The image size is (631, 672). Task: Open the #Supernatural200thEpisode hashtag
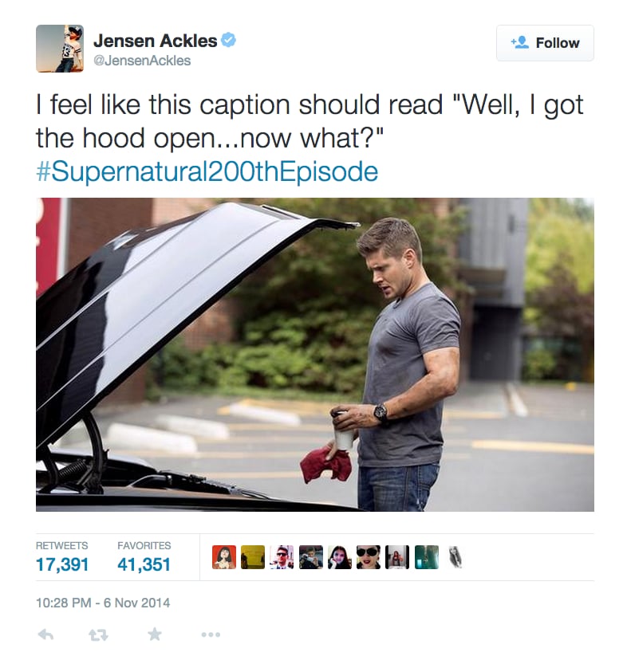click(207, 171)
